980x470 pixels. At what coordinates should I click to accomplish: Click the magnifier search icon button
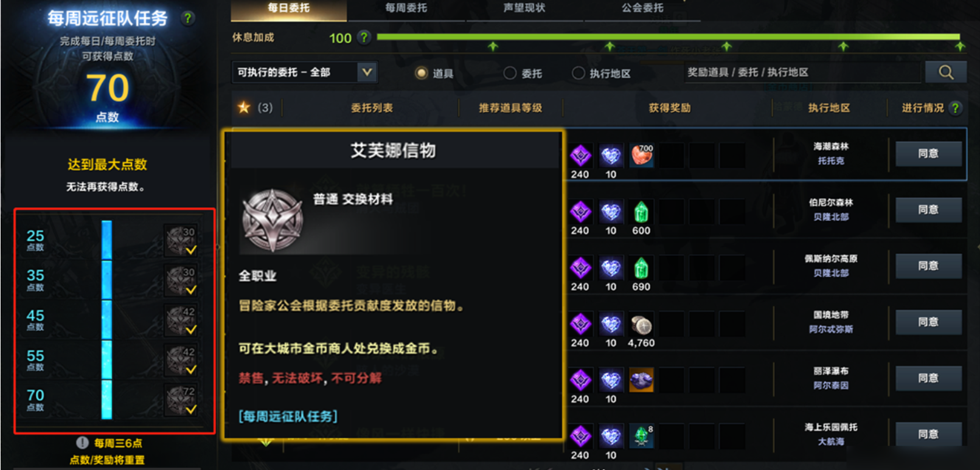(x=945, y=72)
